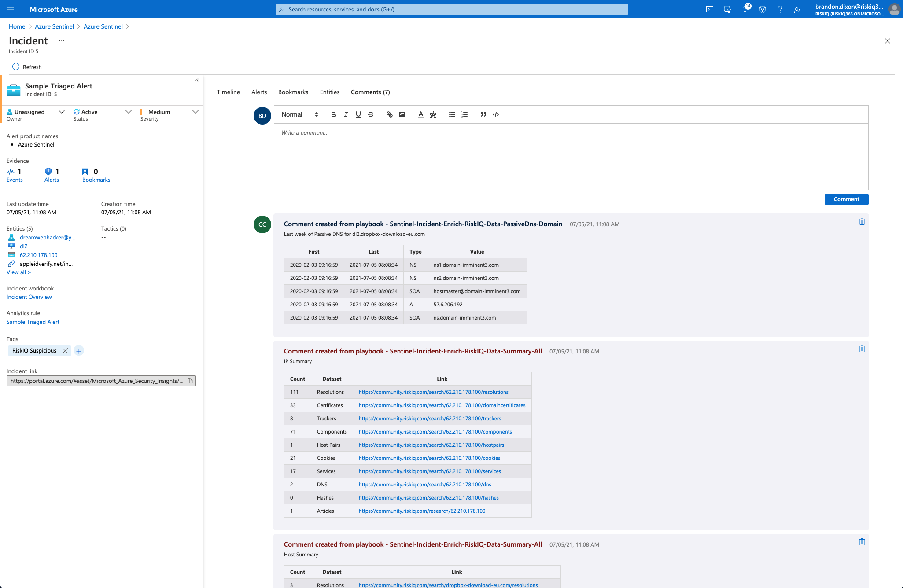Apply underline formatting in comment editor
The image size is (903, 588).
[x=358, y=114]
